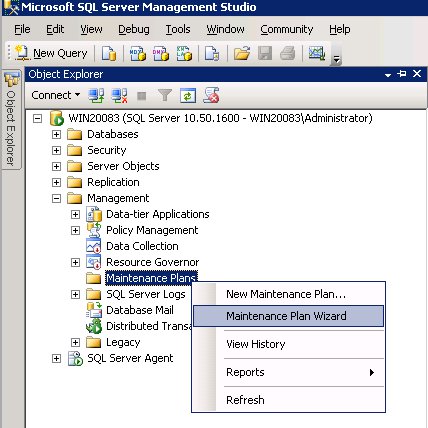Expand the Policy Management node
The image size is (428, 428).
point(75,230)
